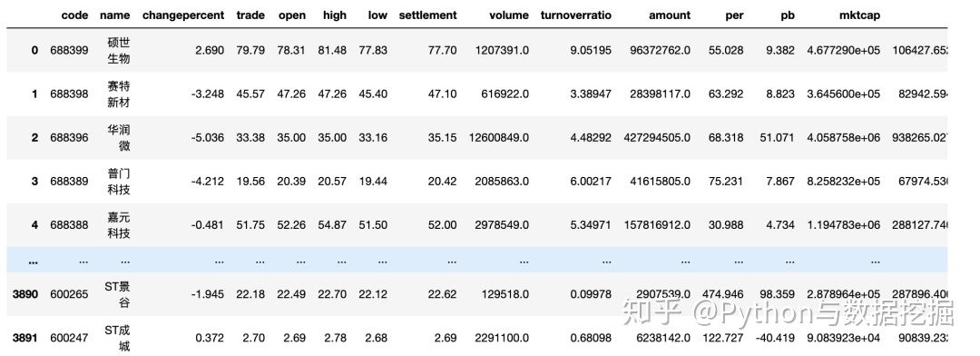Click the pb value -40.419
This screenshot has width=980, height=356.
[x=775, y=338]
